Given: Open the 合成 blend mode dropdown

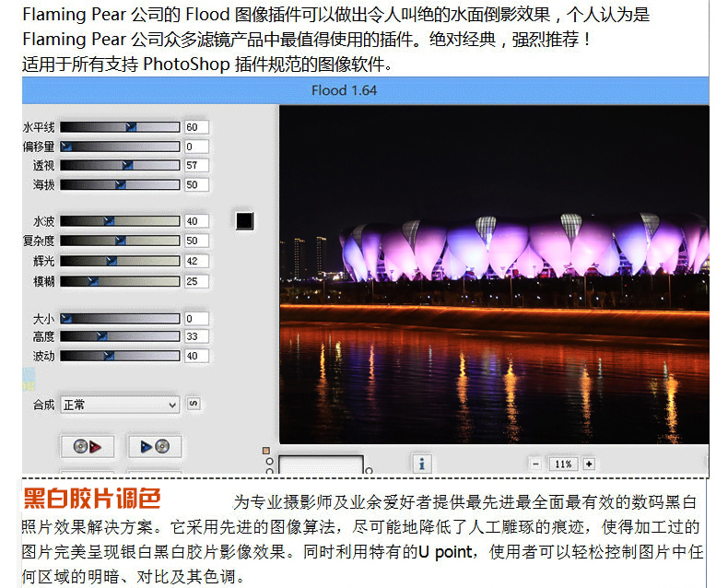Looking at the screenshot, I should pyautogui.click(x=120, y=405).
